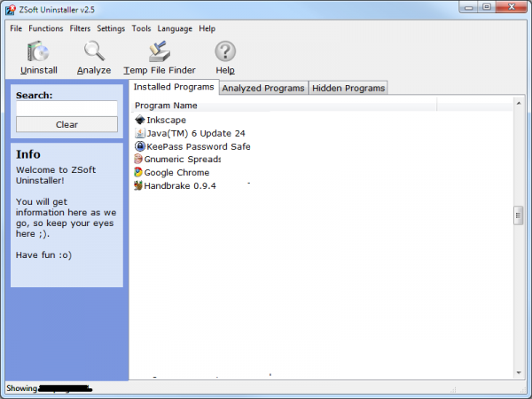Image resolution: width=532 pixels, height=399 pixels.
Task: Open the Settings menu
Action: [111, 28]
